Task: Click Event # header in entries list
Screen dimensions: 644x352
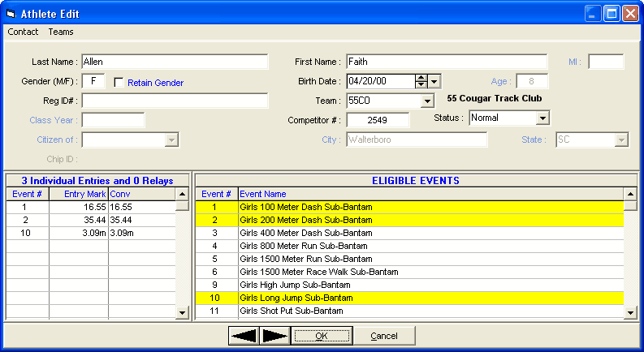Action: pyautogui.click(x=28, y=194)
